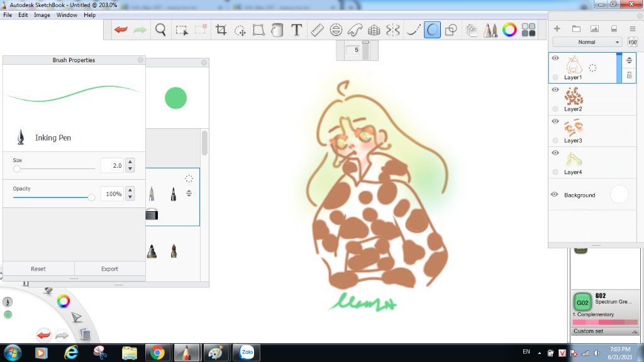Screen dimensions: 644x362
Task: Click the Export button in Brush Properties
Action: (109, 269)
